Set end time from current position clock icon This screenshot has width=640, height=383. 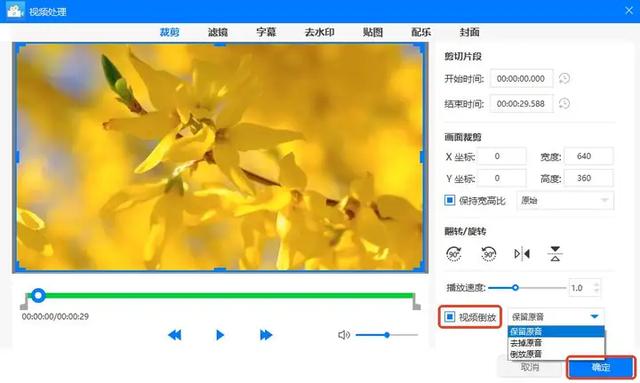click(x=564, y=104)
